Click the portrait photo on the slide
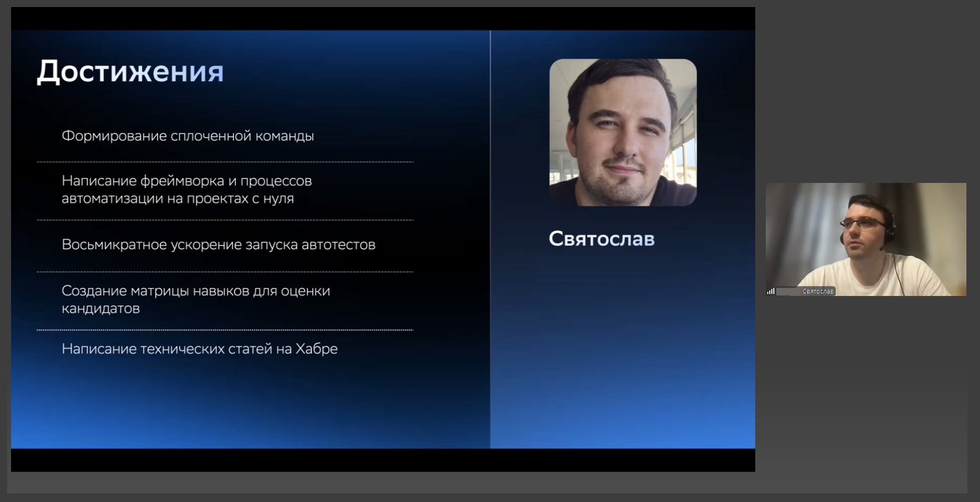Viewport: 980px width, 502px height. tap(623, 133)
